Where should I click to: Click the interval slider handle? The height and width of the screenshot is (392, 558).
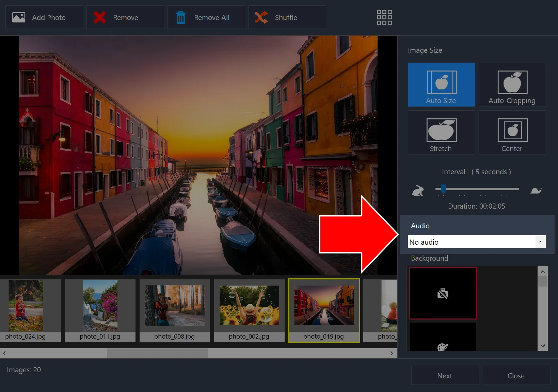(443, 189)
